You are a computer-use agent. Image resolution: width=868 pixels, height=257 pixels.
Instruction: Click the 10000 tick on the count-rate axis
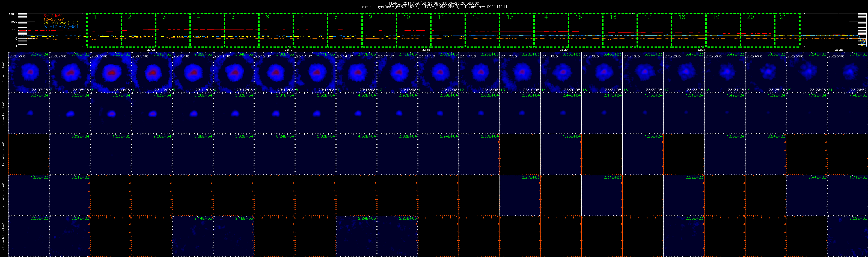(13, 14)
